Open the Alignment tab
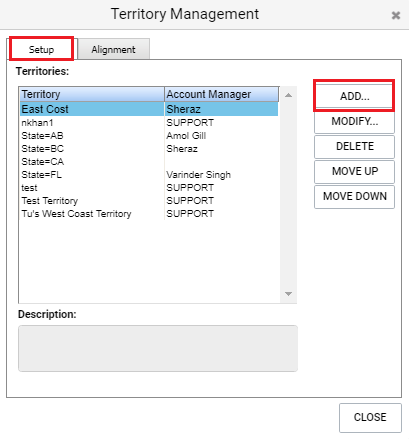Screen dimensions: 409x439 (114, 49)
